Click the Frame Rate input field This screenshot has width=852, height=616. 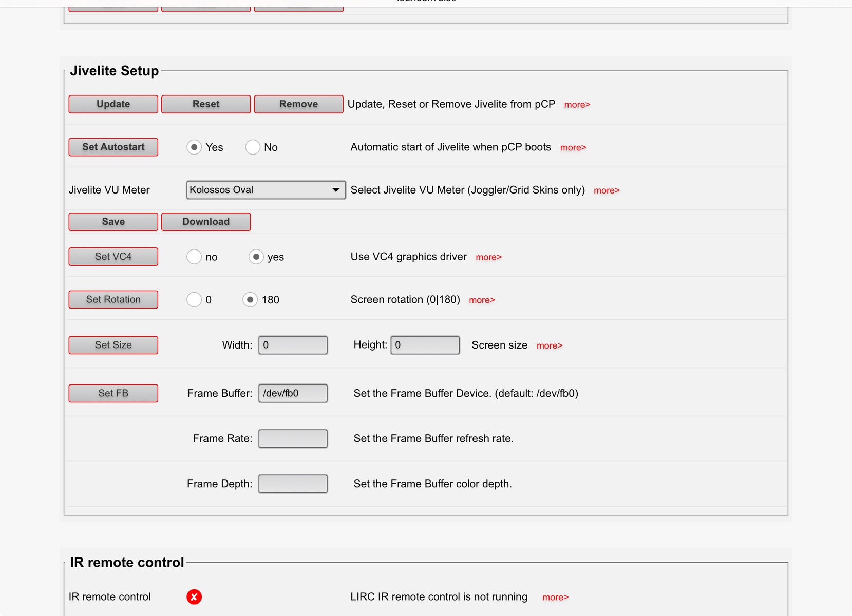[x=293, y=438]
